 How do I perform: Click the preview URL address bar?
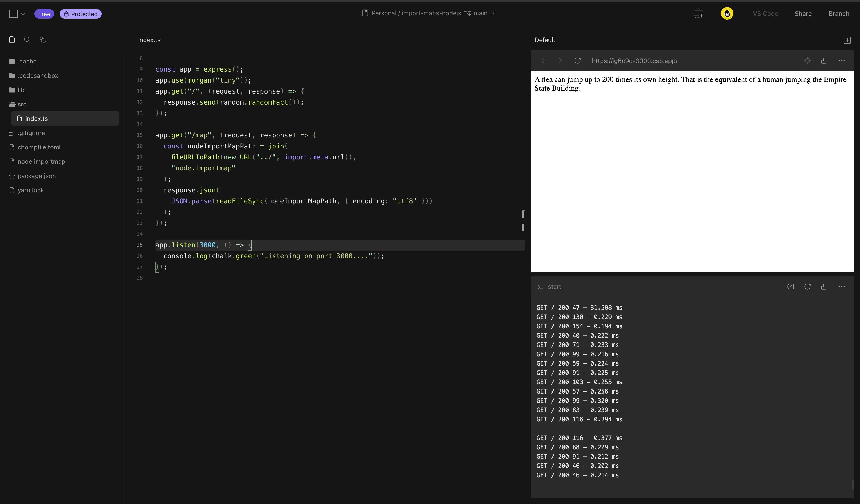pyautogui.click(x=634, y=61)
